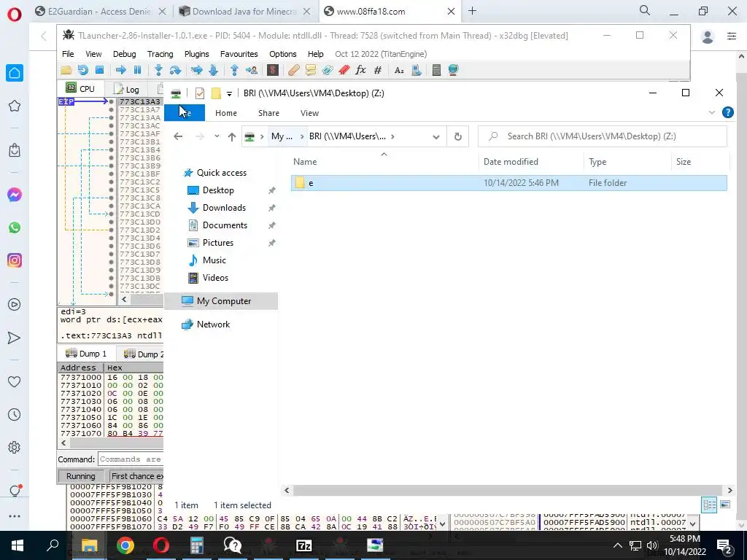
Task: Open Instagram in Opera sidebar
Action: pos(15,260)
